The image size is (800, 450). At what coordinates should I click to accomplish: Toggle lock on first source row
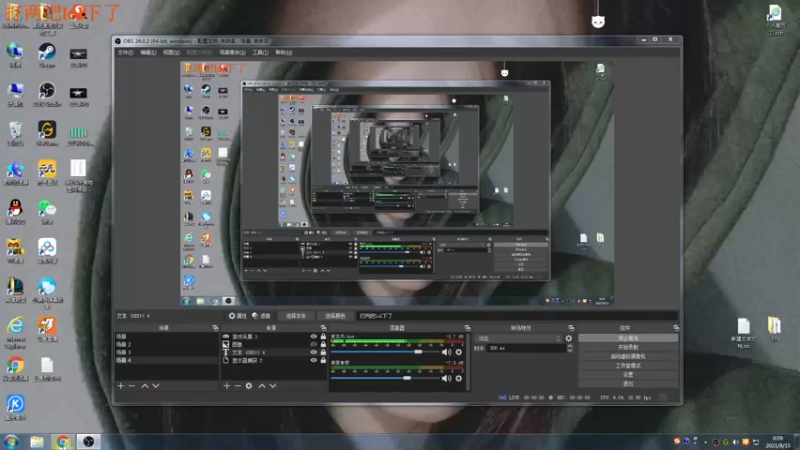323,337
